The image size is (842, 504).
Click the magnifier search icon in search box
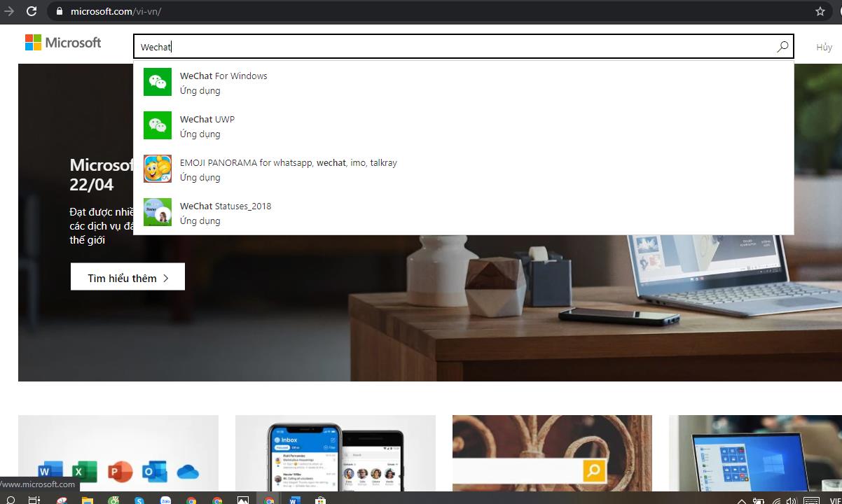point(782,47)
